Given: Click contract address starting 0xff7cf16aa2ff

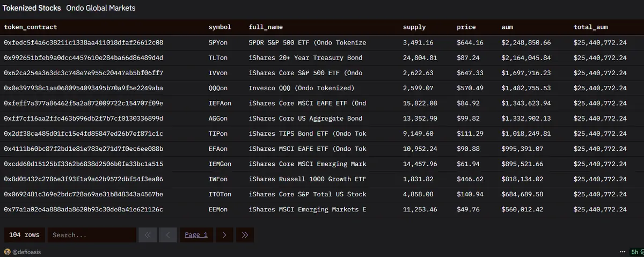Looking at the screenshot, I should coord(84,118).
